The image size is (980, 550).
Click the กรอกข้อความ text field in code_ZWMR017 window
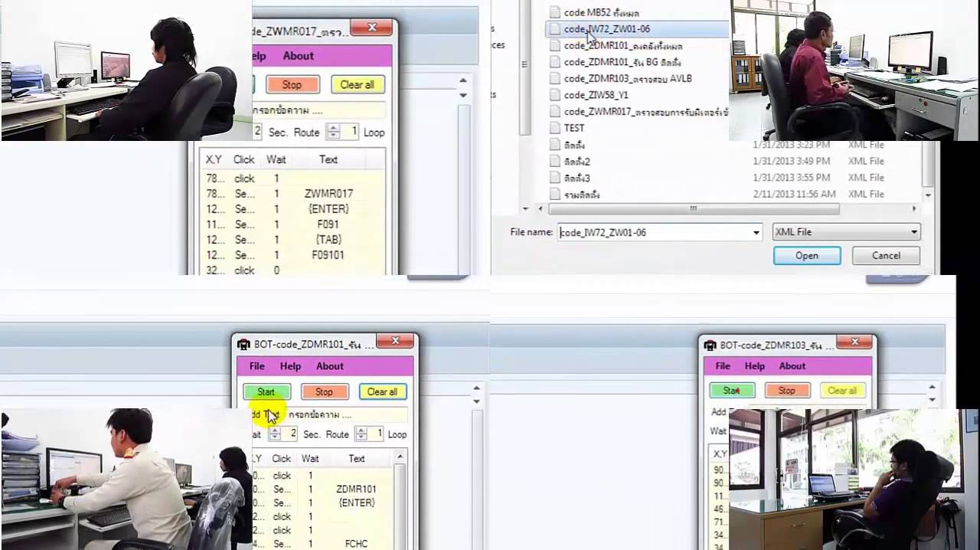[319, 110]
